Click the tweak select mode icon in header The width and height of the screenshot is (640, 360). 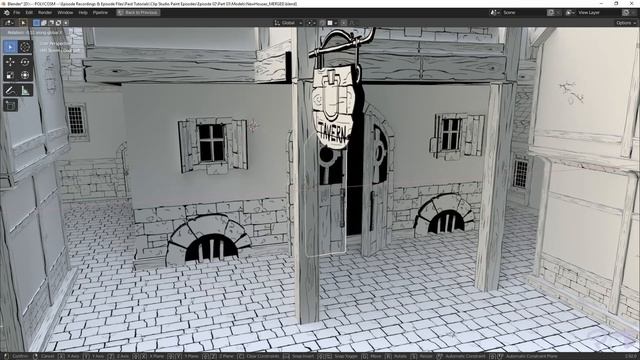pyautogui.click(x=23, y=23)
